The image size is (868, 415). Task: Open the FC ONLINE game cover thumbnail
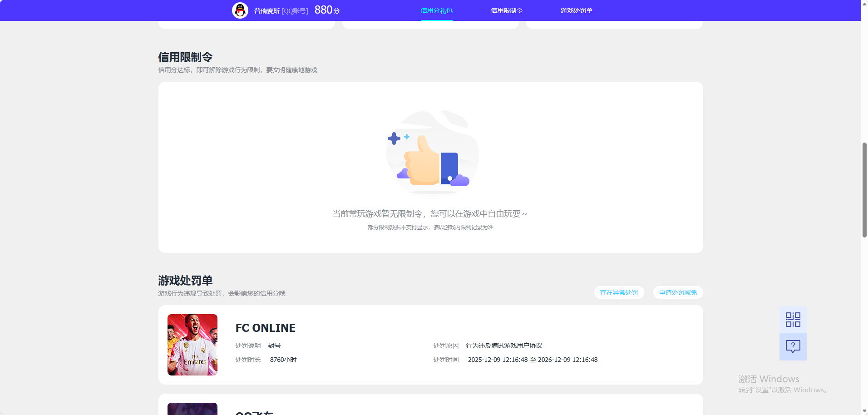tap(192, 345)
